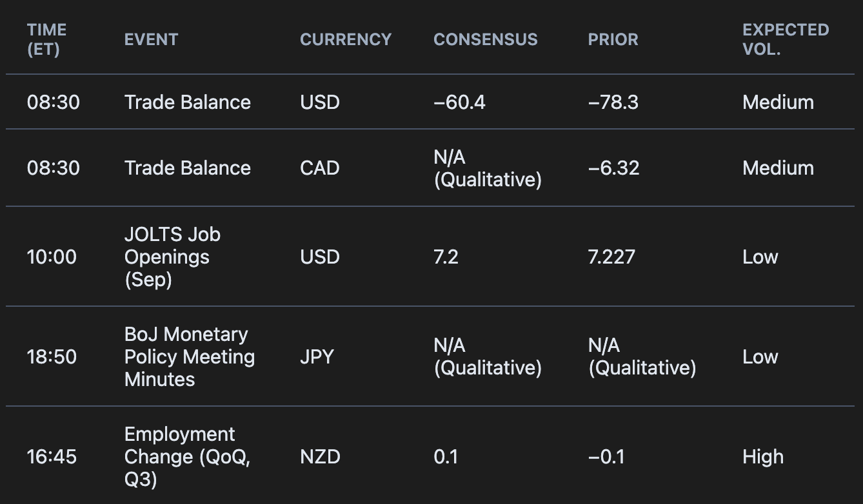Select the 18:50 time cell

click(52, 357)
